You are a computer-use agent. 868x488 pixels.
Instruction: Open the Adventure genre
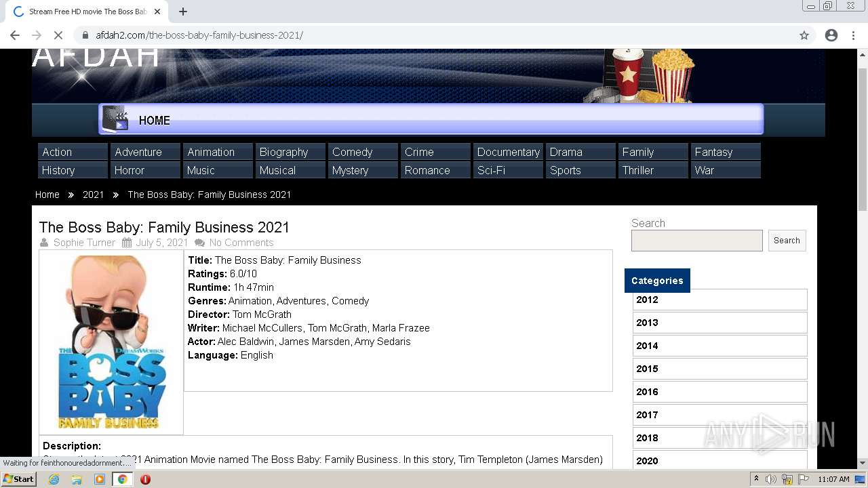(x=145, y=152)
